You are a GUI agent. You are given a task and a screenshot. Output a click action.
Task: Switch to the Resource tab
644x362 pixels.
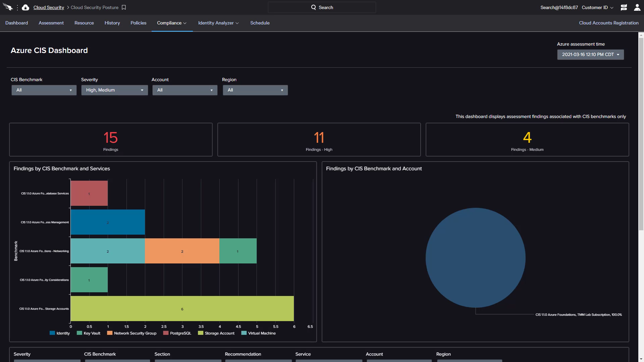pyautogui.click(x=84, y=23)
